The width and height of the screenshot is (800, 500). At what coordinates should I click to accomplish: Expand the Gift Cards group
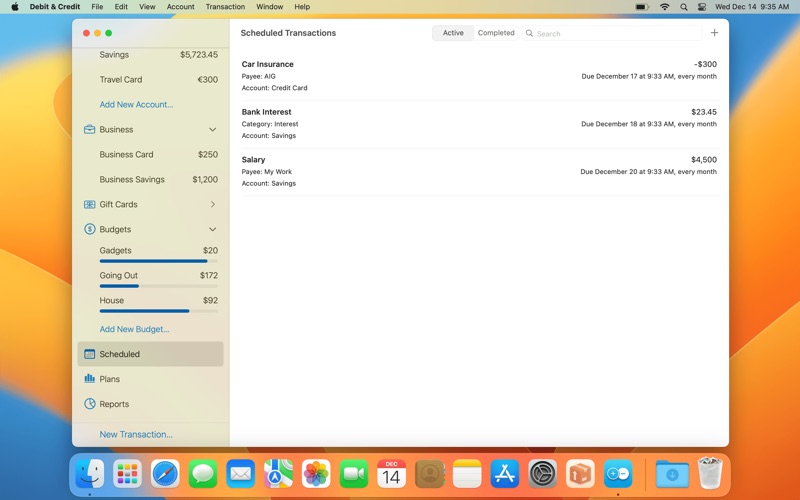(x=213, y=205)
